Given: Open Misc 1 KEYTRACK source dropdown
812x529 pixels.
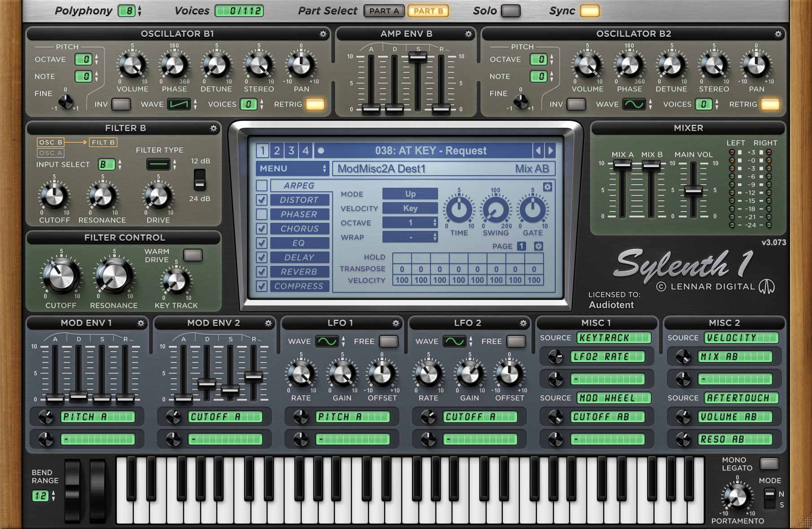Looking at the screenshot, I should click(x=614, y=338).
